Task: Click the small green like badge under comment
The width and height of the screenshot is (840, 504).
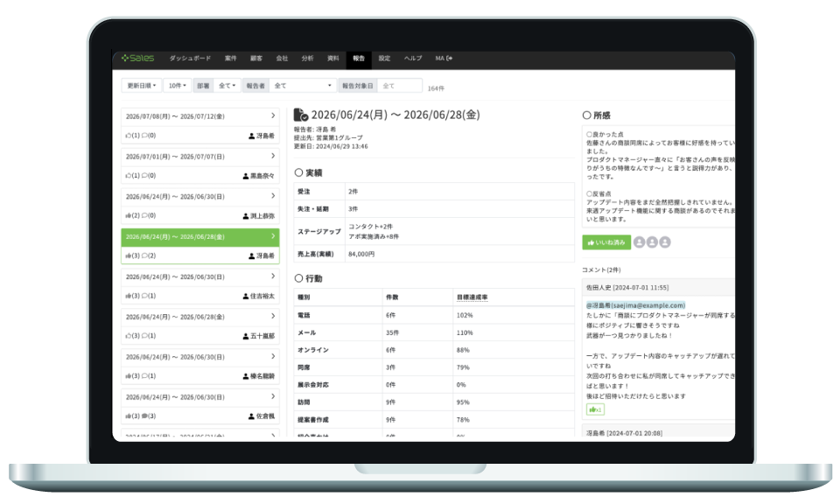Action: click(x=595, y=409)
